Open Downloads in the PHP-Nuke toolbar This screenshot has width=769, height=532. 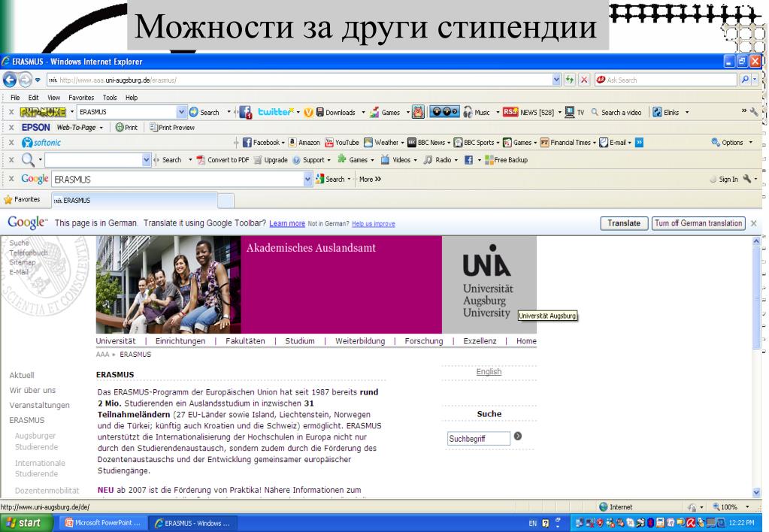pos(336,112)
